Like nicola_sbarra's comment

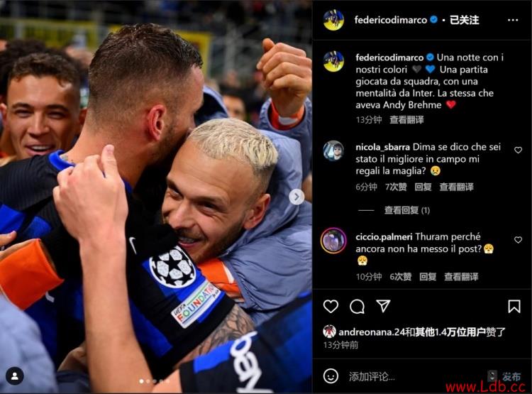pos(518,150)
